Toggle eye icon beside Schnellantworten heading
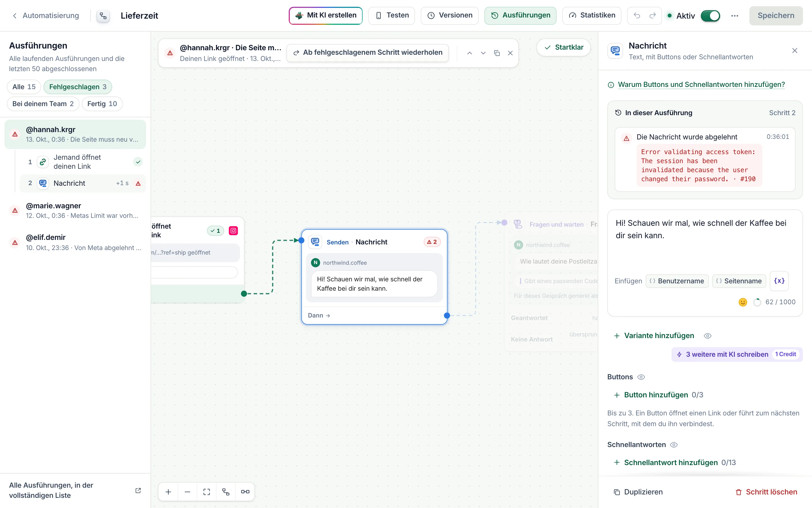 (x=674, y=445)
